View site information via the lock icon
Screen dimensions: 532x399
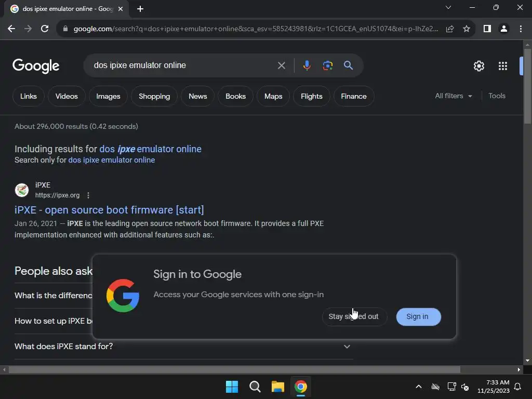point(65,29)
